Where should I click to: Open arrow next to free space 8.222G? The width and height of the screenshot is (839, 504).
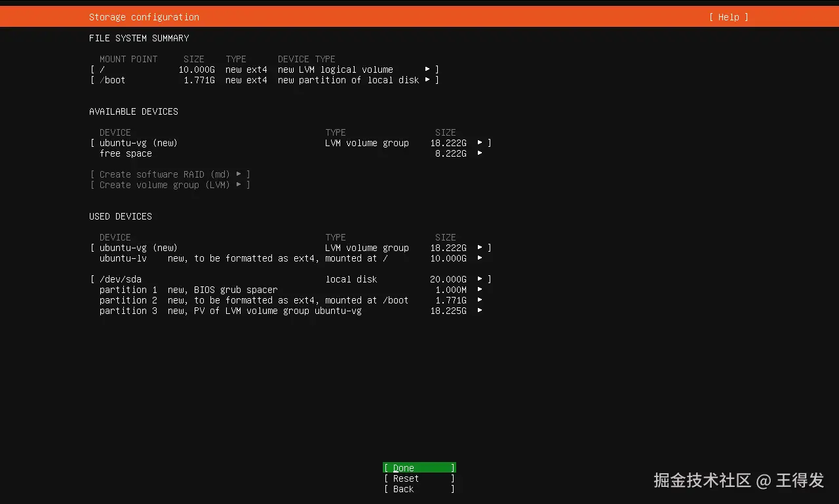pyautogui.click(x=480, y=153)
